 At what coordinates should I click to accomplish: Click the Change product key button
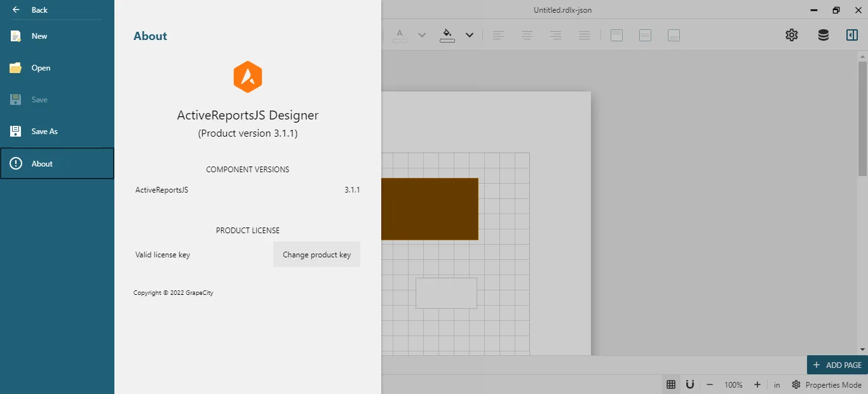(x=316, y=254)
